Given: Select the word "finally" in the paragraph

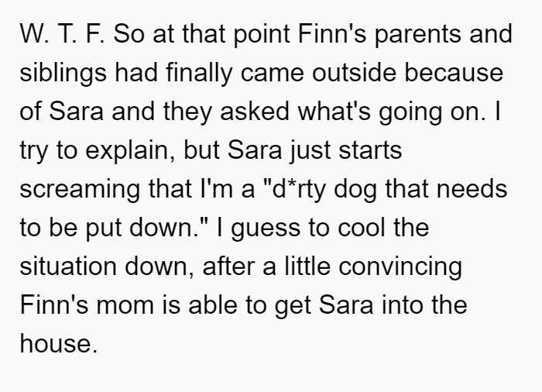Looking at the screenshot, I should click(x=199, y=74).
